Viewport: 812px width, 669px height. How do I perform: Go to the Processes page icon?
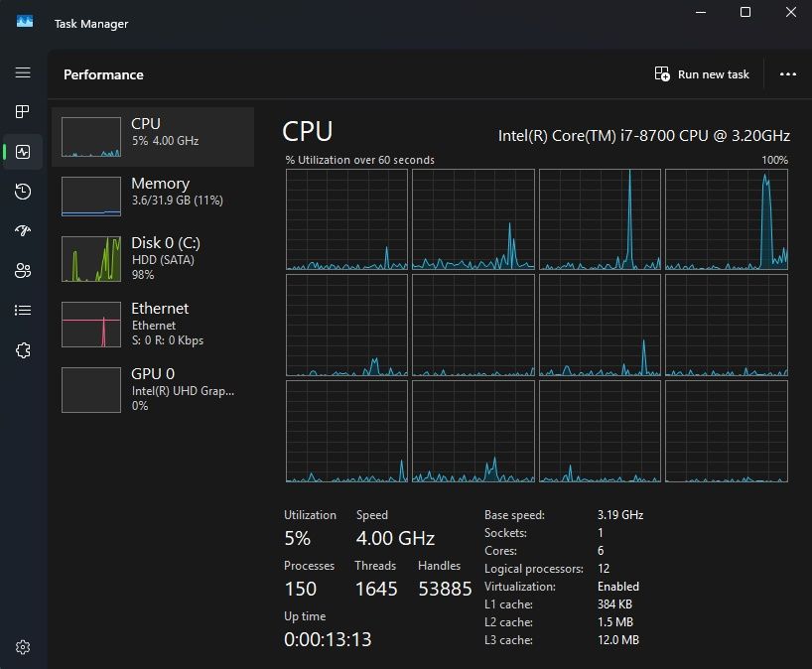tap(23, 111)
